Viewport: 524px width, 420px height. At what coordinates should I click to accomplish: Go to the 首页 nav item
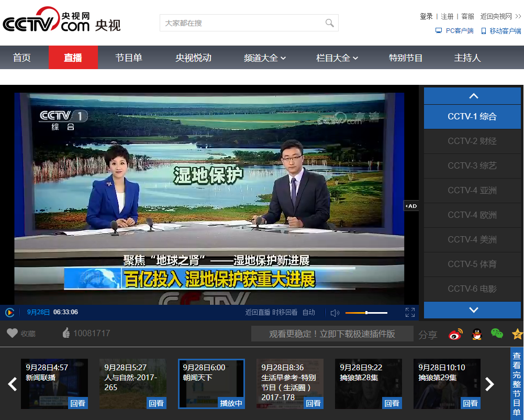21,58
